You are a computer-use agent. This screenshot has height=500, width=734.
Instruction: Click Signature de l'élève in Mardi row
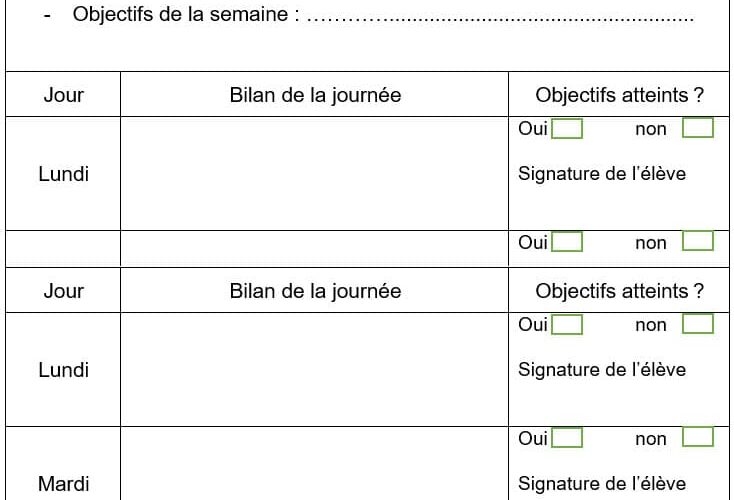click(x=602, y=484)
